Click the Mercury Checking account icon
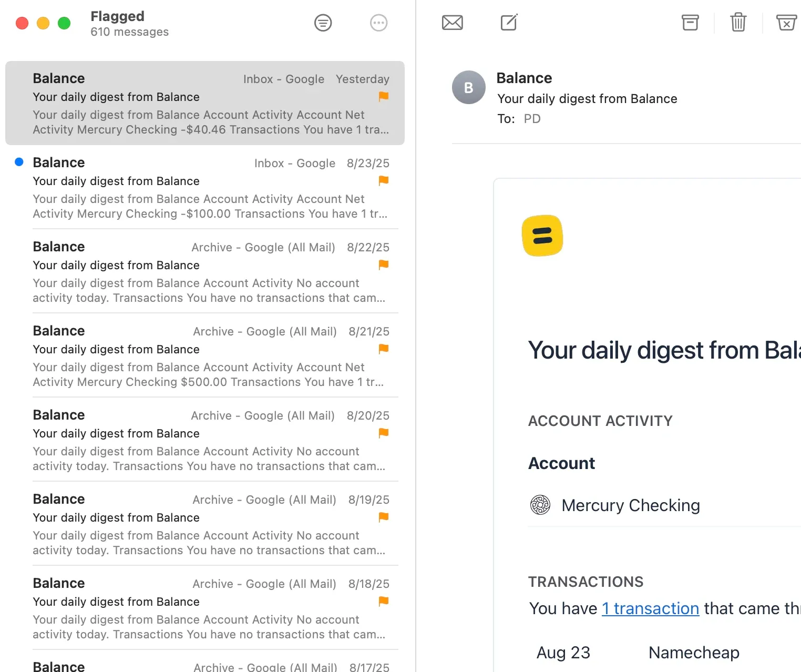 pyautogui.click(x=540, y=505)
